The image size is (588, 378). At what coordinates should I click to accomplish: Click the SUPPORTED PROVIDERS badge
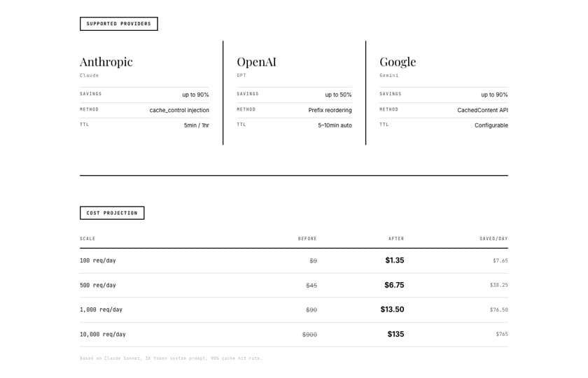pyautogui.click(x=118, y=24)
